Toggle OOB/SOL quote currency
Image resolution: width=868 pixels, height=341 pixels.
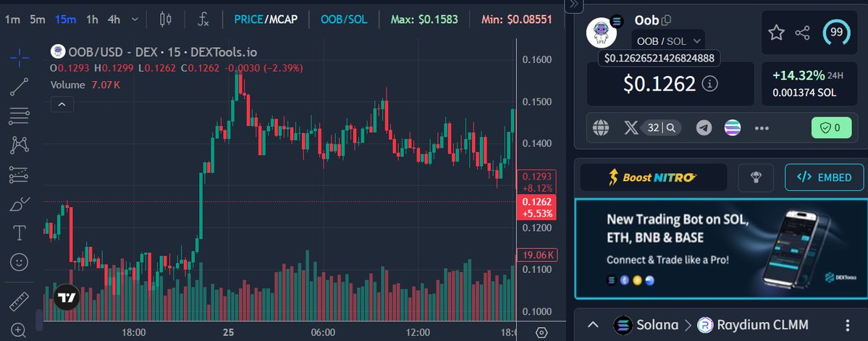pos(344,20)
